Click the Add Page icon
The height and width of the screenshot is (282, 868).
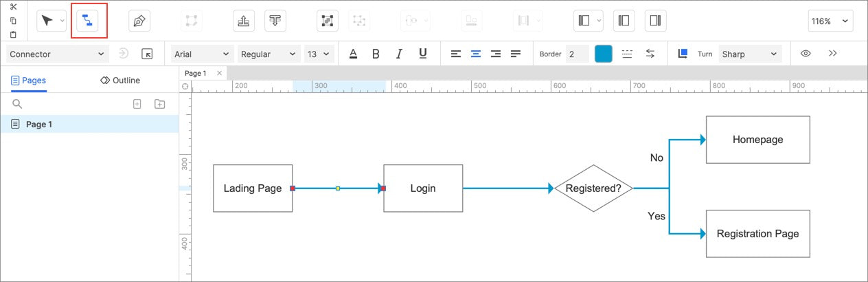137,104
